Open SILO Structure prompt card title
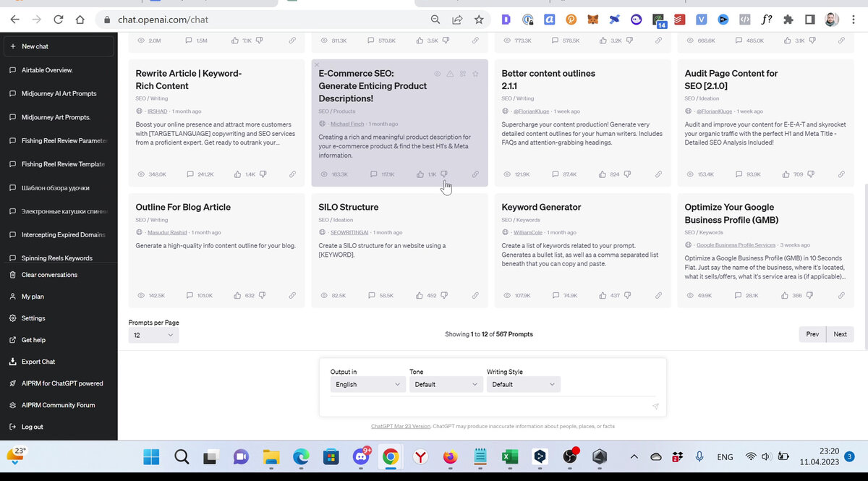Screen dimensions: 868x481 (349, 207)
